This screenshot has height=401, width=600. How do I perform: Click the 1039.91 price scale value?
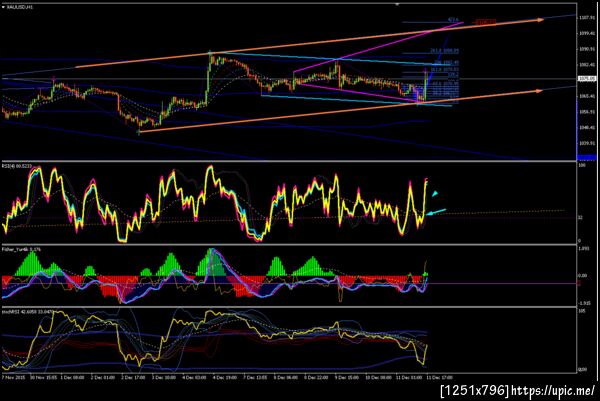pyautogui.click(x=587, y=143)
